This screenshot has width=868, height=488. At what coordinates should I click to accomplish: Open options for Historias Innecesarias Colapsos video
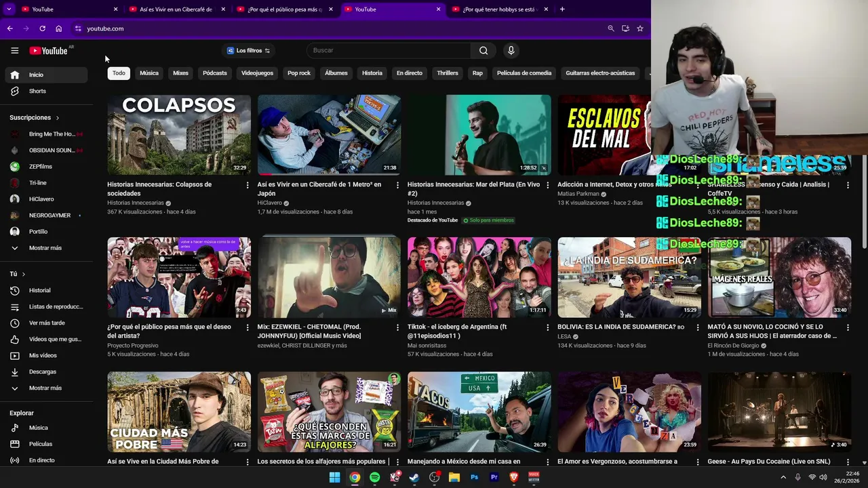pyautogui.click(x=247, y=185)
